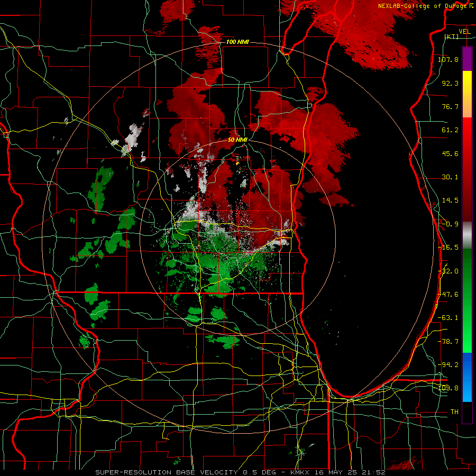Click the 45.6 value on the velocity scale
Viewport: 476px width, 476px height.
[x=450, y=153]
